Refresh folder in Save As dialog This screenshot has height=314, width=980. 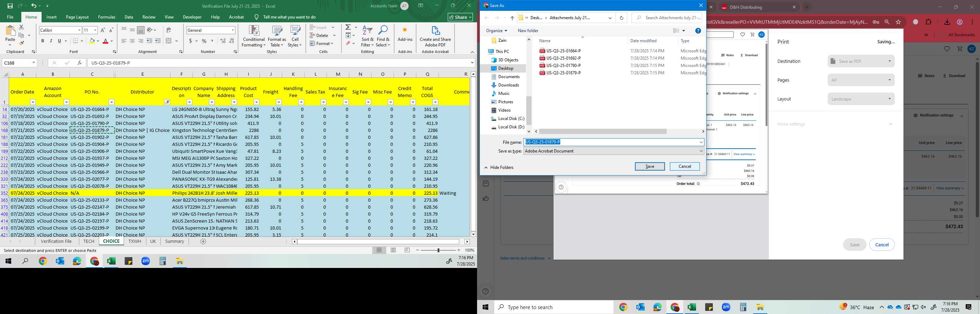click(622, 17)
